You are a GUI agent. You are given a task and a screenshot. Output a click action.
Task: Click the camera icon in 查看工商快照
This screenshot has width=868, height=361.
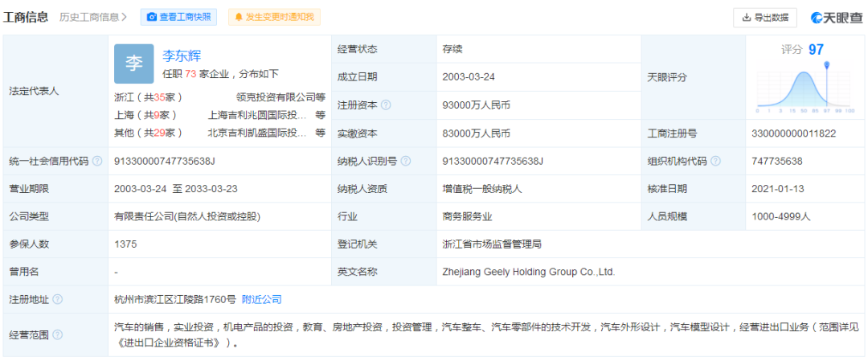point(152,17)
